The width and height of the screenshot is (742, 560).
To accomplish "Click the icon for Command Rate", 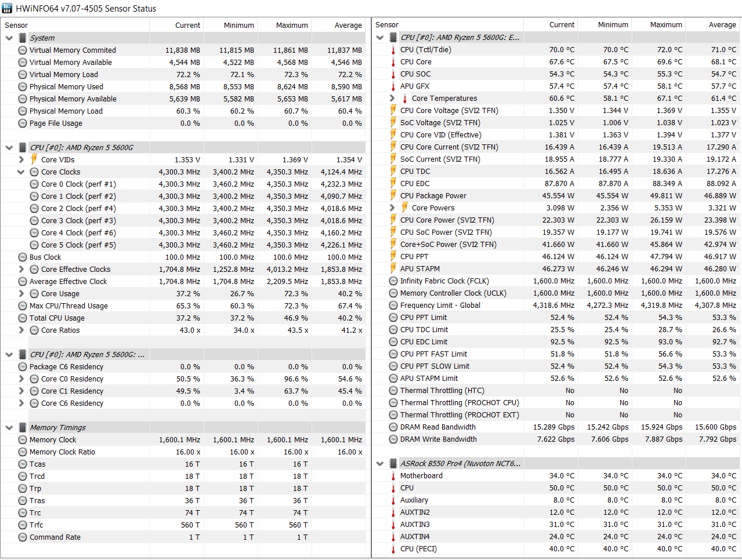I will pyautogui.click(x=23, y=537).
